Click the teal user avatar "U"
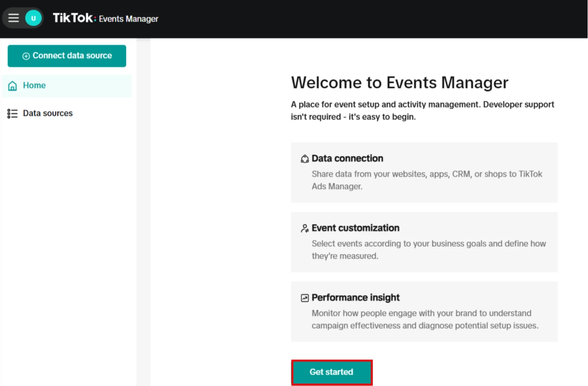588x386 pixels. (x=33, y=18)
